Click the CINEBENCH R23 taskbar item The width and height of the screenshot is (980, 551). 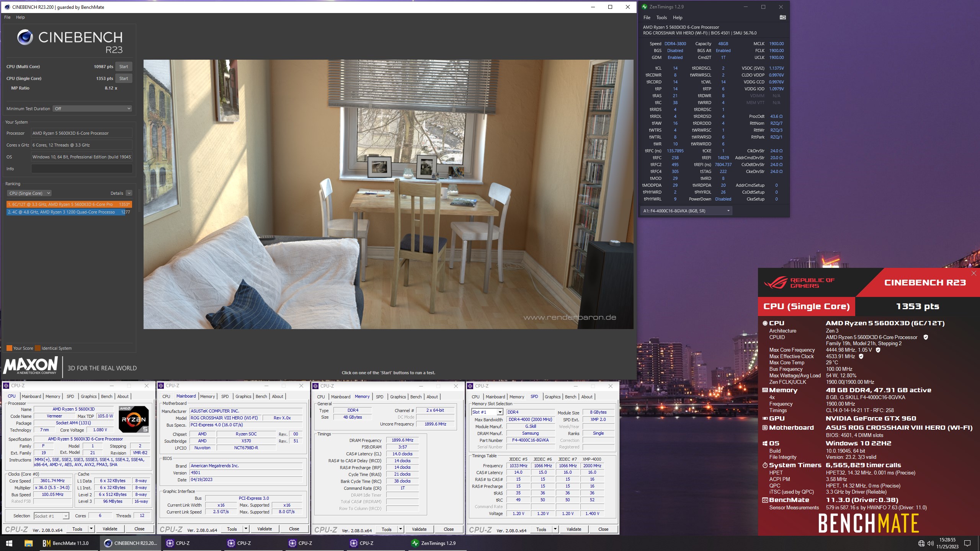[131, 543]
